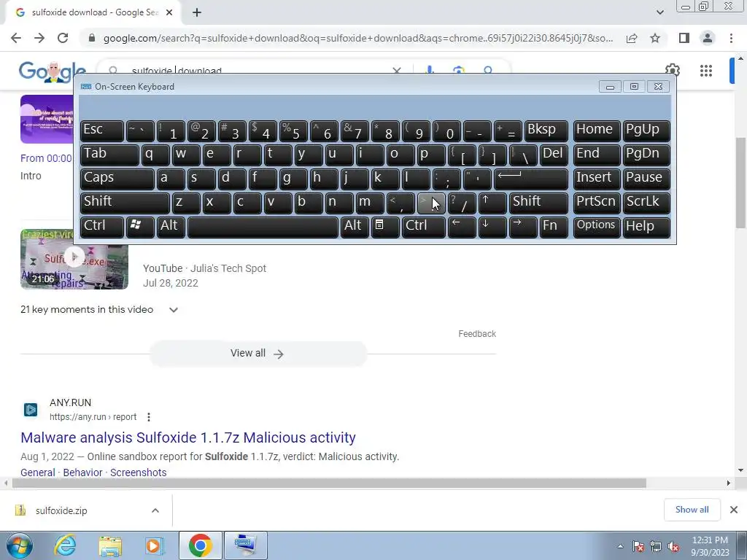Click the right arrow key on keyboard

click(x=522, y=227)
